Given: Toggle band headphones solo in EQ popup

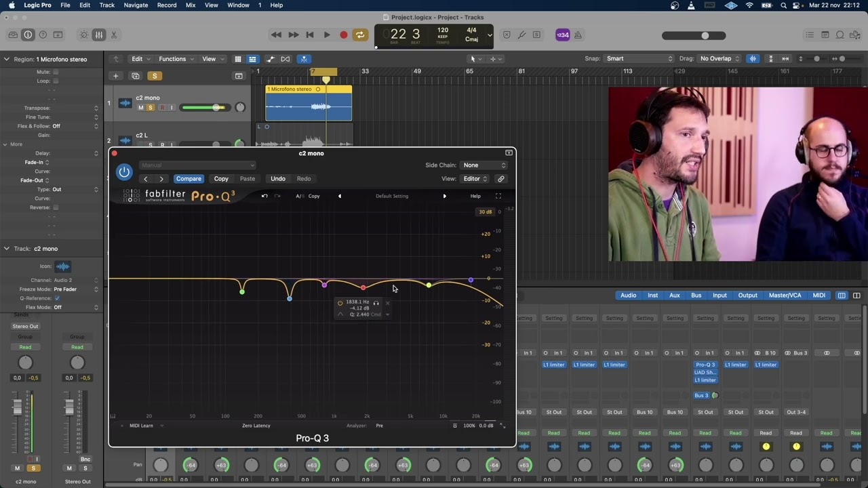Looking at the screenshot, I should (x=376, y=303).
